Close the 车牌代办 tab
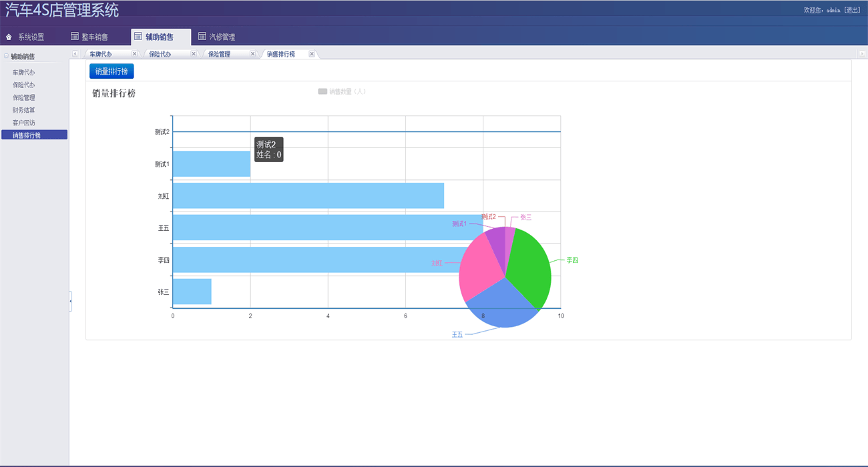This screenshot has width=868, height=467. [x=134, y=54]
